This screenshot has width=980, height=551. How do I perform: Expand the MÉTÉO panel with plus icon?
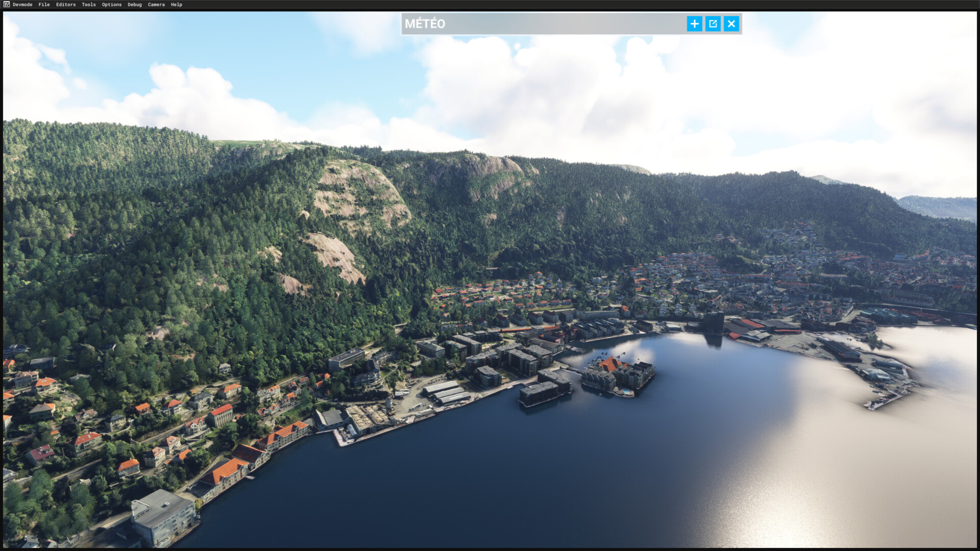[x=694, y=24]
